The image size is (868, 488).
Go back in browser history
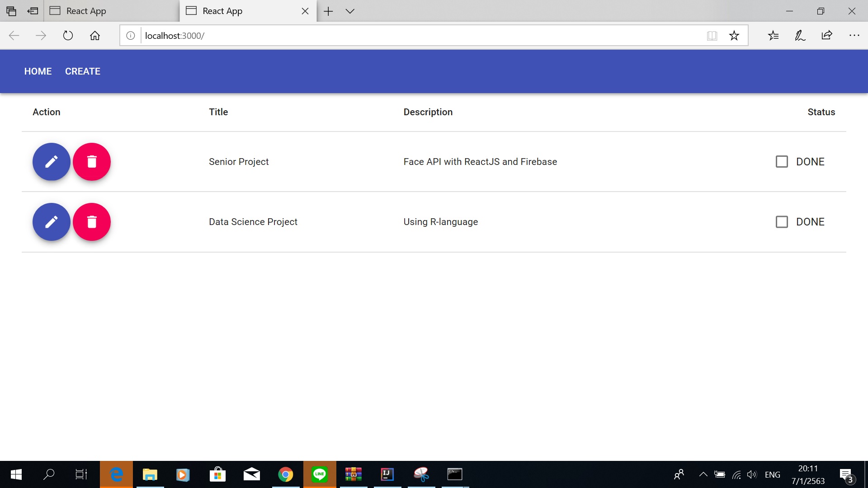[x=14, y=35]
